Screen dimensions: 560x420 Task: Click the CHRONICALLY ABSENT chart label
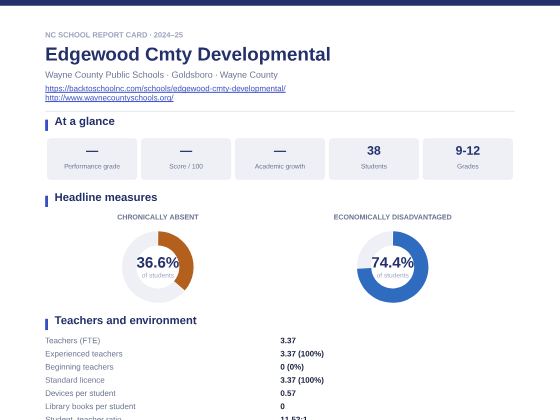click(158, 217)
